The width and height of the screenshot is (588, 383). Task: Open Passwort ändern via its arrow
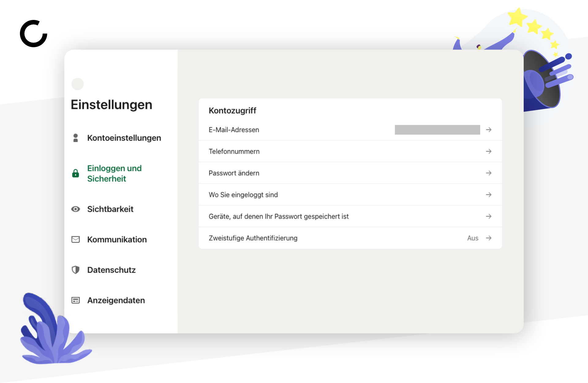tap(489, 173)
